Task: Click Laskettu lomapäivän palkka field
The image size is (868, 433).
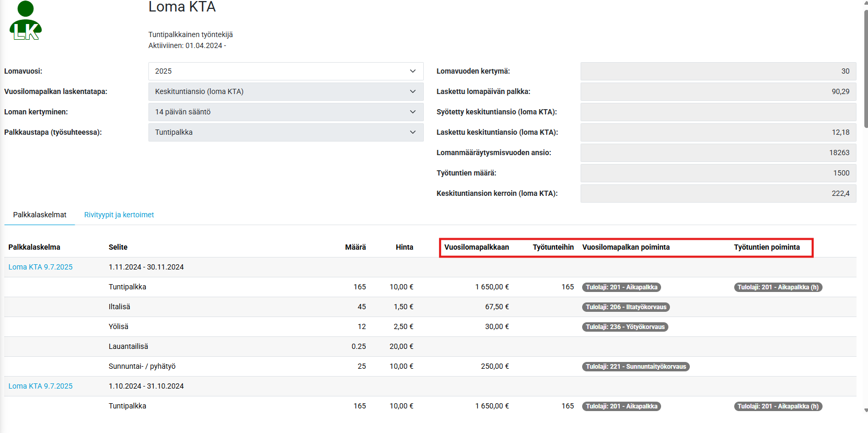Action: 717,91
